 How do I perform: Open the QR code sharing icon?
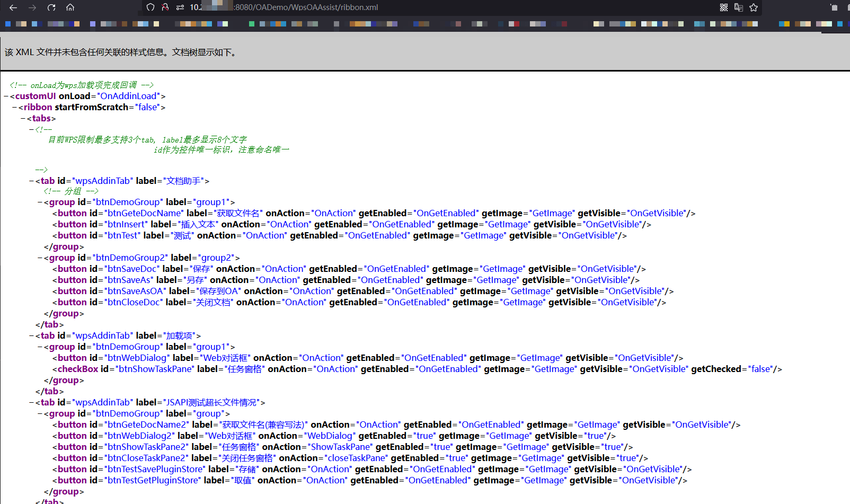[723, 7]
